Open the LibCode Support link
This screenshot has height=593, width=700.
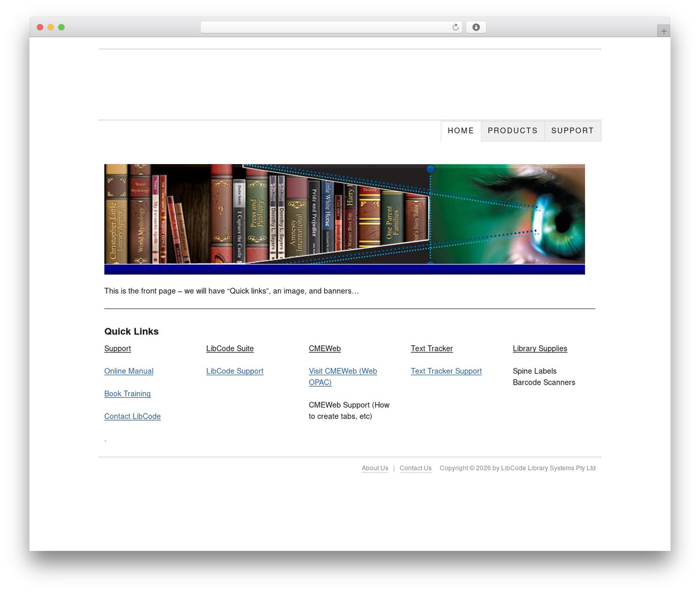pos(235,371)
